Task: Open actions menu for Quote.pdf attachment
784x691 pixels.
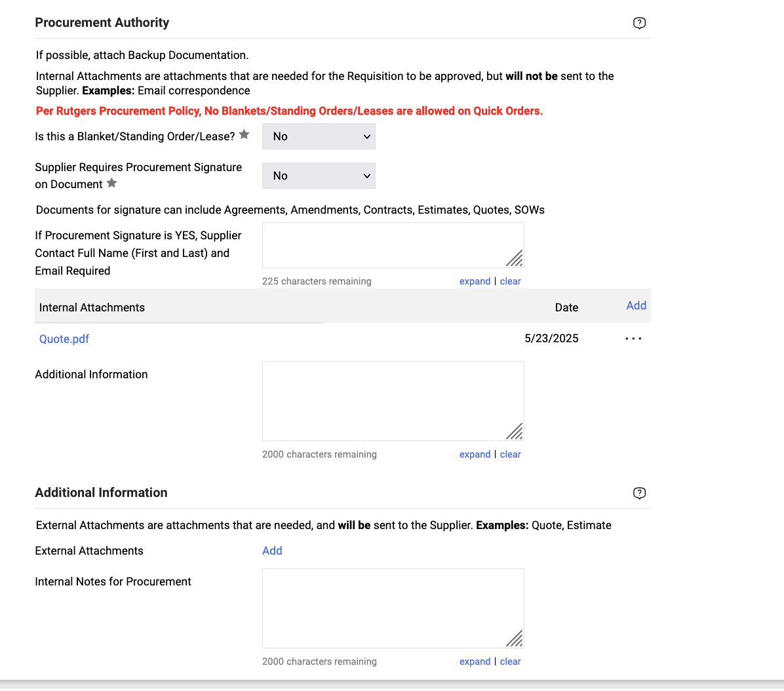Action: click(633, 339)
